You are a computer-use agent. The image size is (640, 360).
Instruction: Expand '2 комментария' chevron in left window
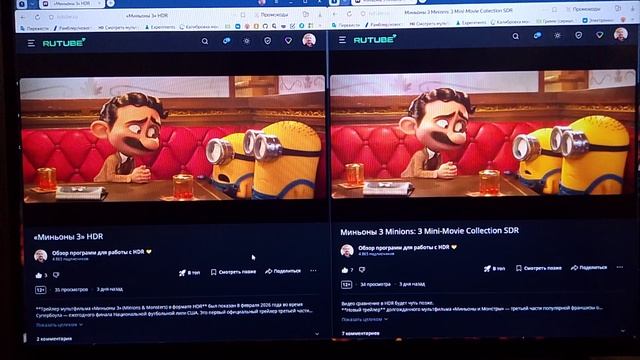pos(317,334)
